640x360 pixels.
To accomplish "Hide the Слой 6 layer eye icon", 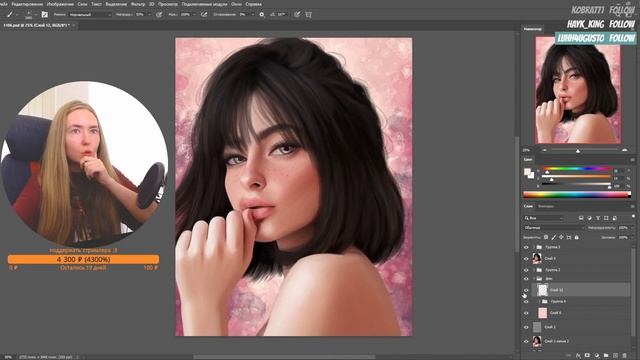I will pos(526,313).
